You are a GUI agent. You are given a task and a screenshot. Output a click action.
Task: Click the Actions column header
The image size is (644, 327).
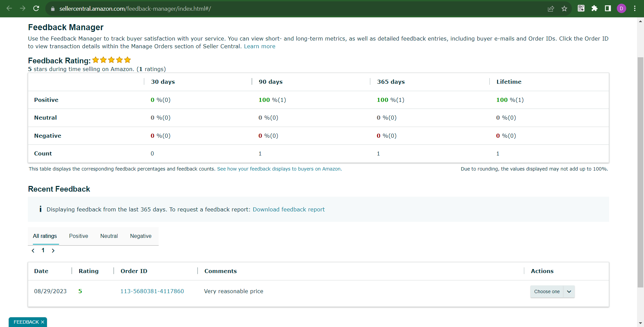click(542, 271)
